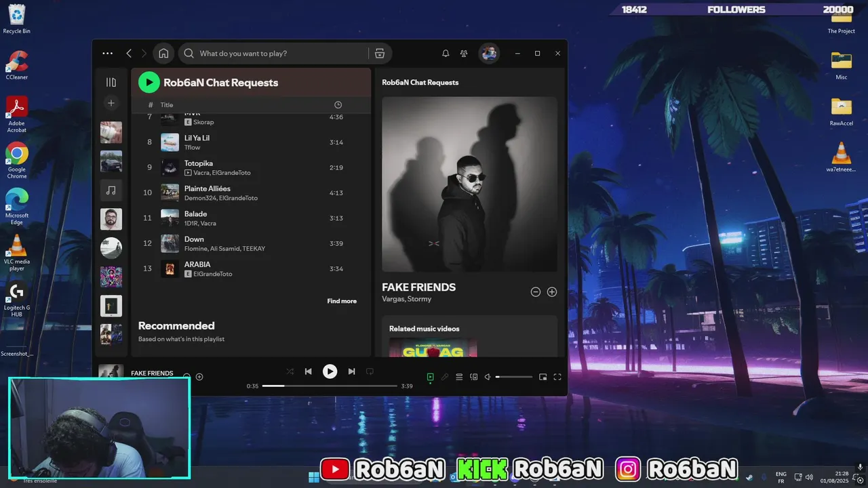
Task: Toggle shuffle
Action: pos(290,371)
